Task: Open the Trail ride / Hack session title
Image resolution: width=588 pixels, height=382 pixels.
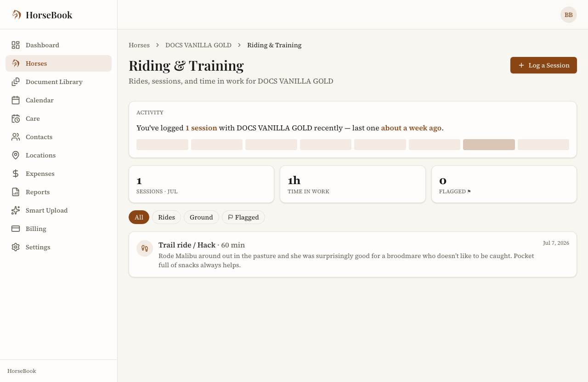Action: coord(187,245)
